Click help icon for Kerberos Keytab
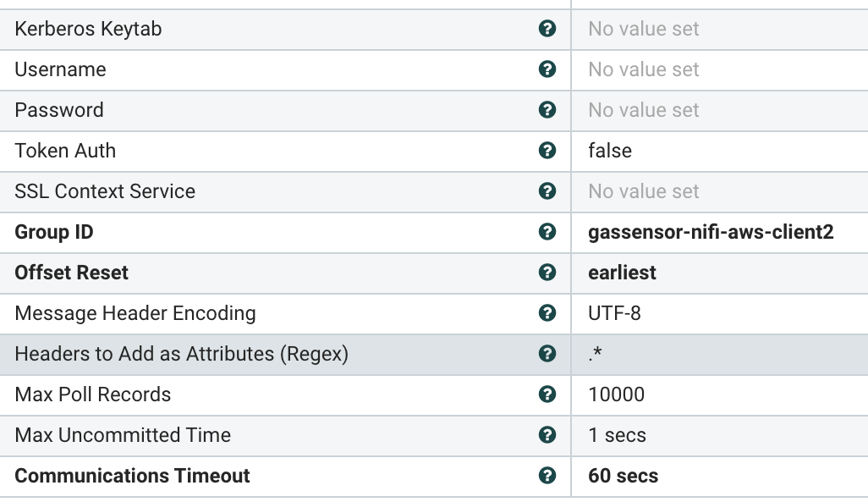This screenshot has width=868, height=502. [547, 29]
